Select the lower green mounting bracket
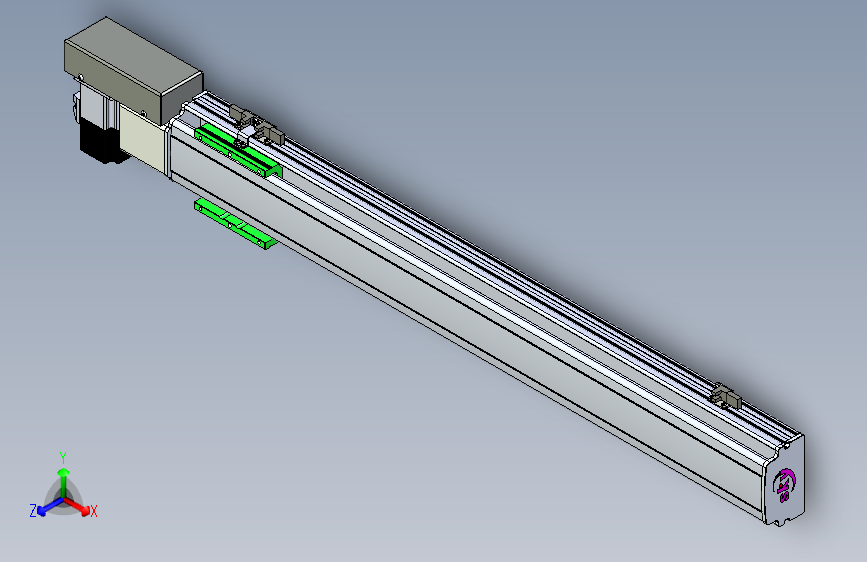867x562 pixels. (235, 224)
